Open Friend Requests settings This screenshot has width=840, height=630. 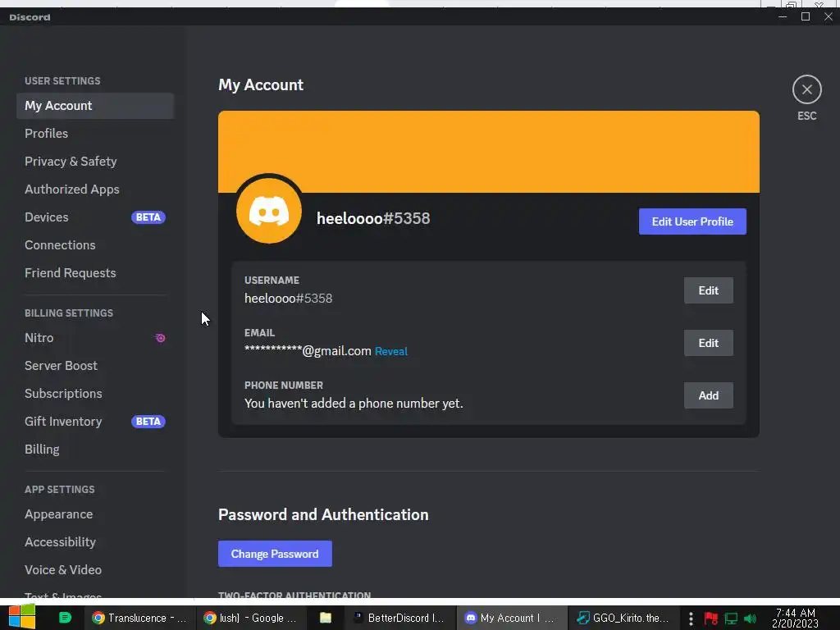click(95, 272)
